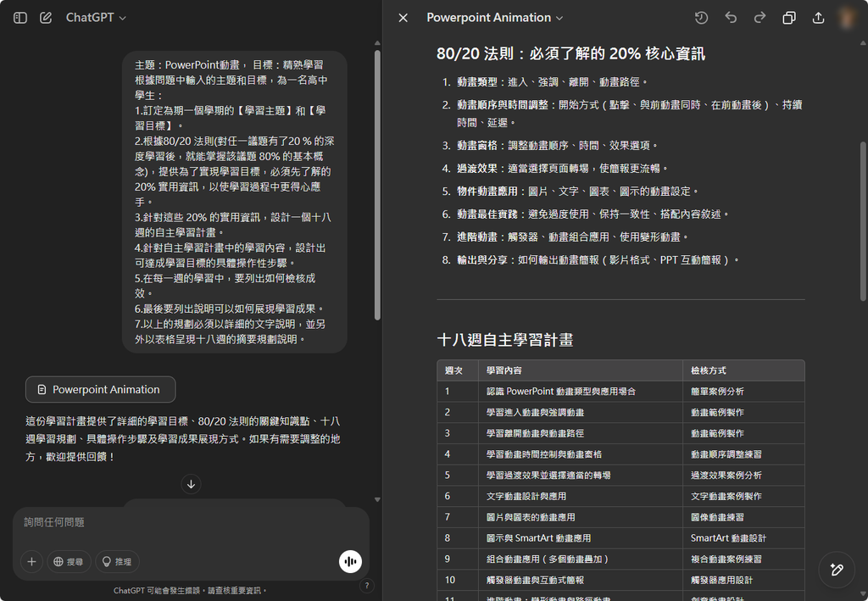Screen dimensions: 868x601
Task: Close the Powerpoint Animation canvas
Action: tap(403, 18)
